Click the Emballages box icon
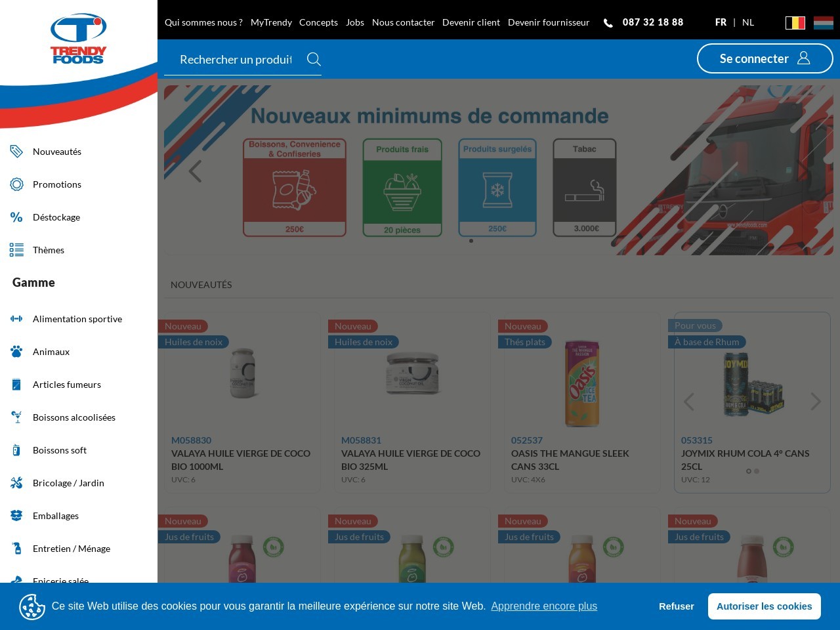The image size is (840, 630). (x=16, y=516)
